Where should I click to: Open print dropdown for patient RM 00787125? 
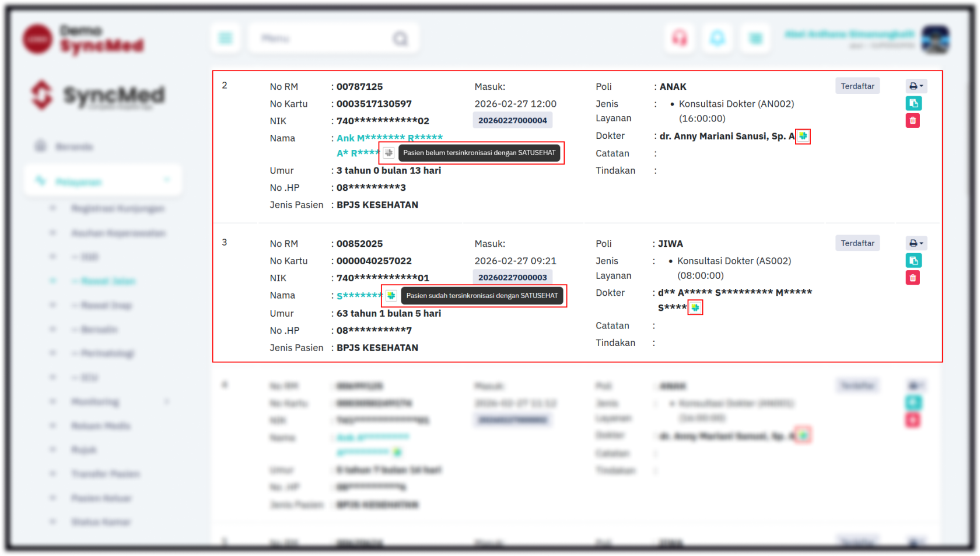[x=916, y=86]
